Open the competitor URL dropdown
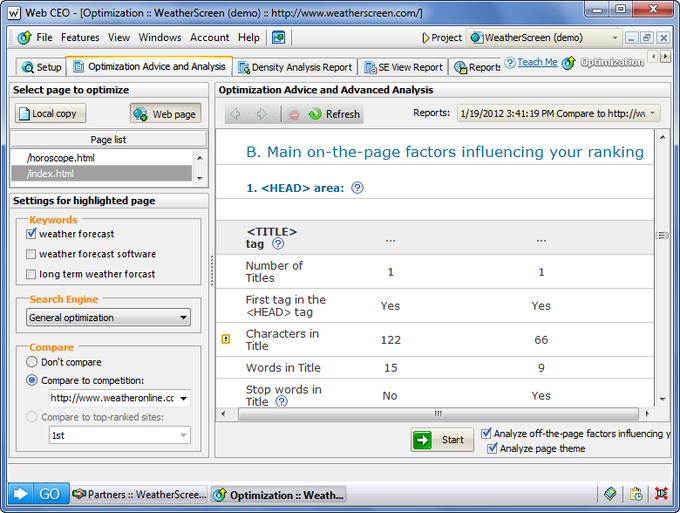 (183, 399)
